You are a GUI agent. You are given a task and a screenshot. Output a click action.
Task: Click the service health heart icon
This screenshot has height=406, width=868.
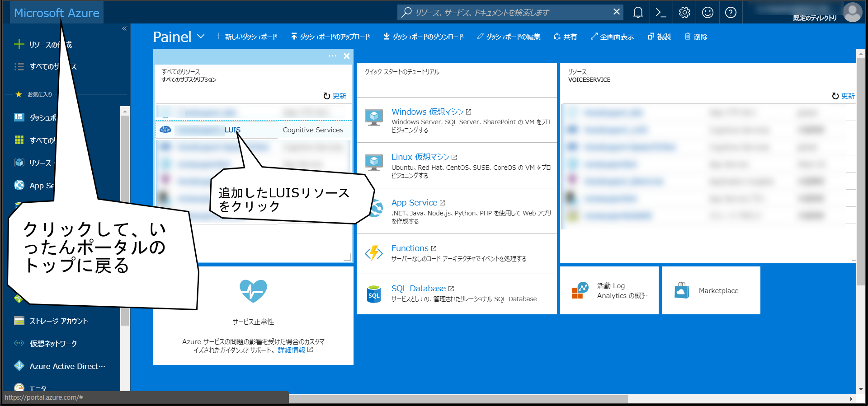tap(253, 291)
